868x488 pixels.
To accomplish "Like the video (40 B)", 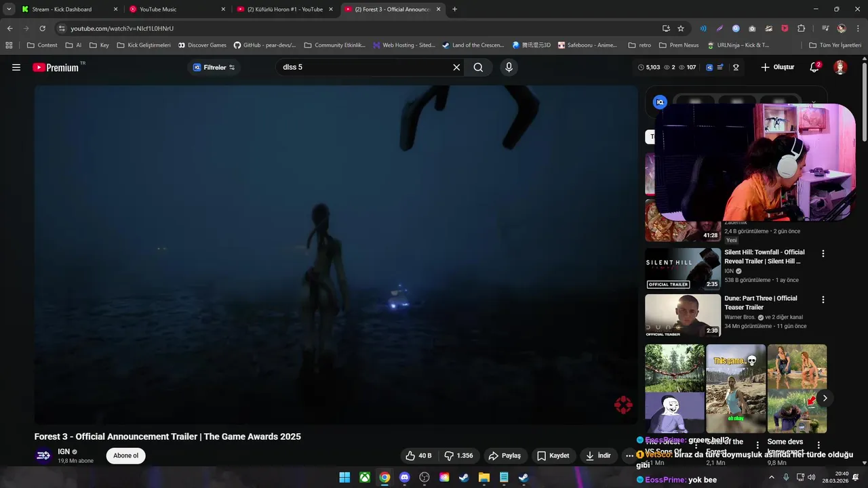I will [418, 455].
